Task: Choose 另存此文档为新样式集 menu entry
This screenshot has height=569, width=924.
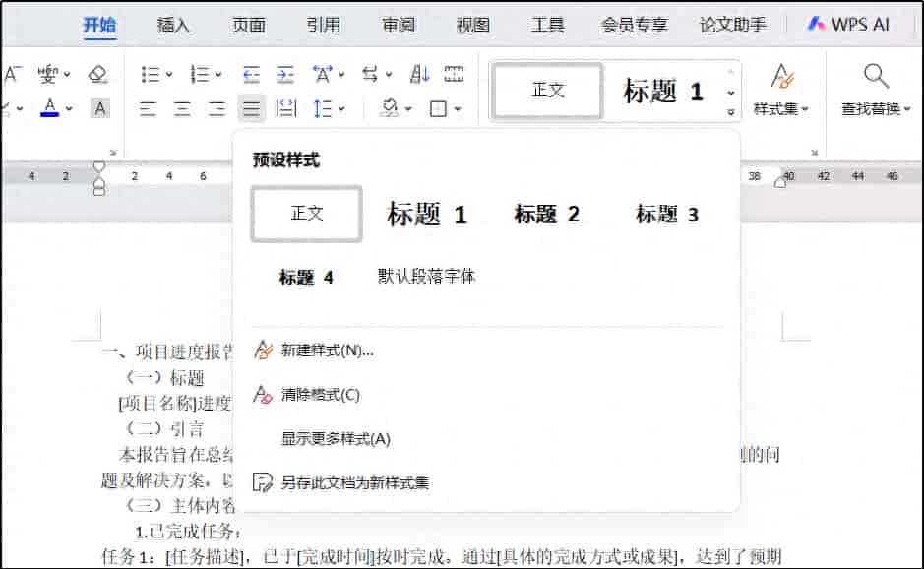Action: click(x=341, y=483)
